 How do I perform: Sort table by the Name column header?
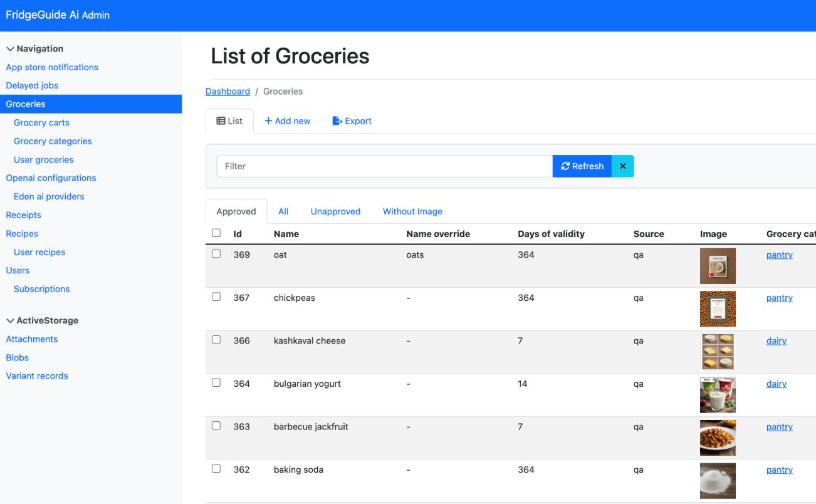click(x=286, y=234)
